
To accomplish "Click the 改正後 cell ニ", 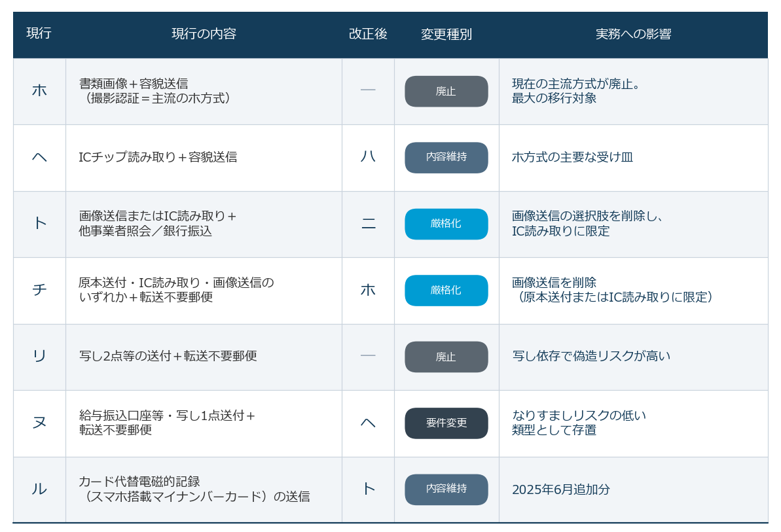I will 368,224.
